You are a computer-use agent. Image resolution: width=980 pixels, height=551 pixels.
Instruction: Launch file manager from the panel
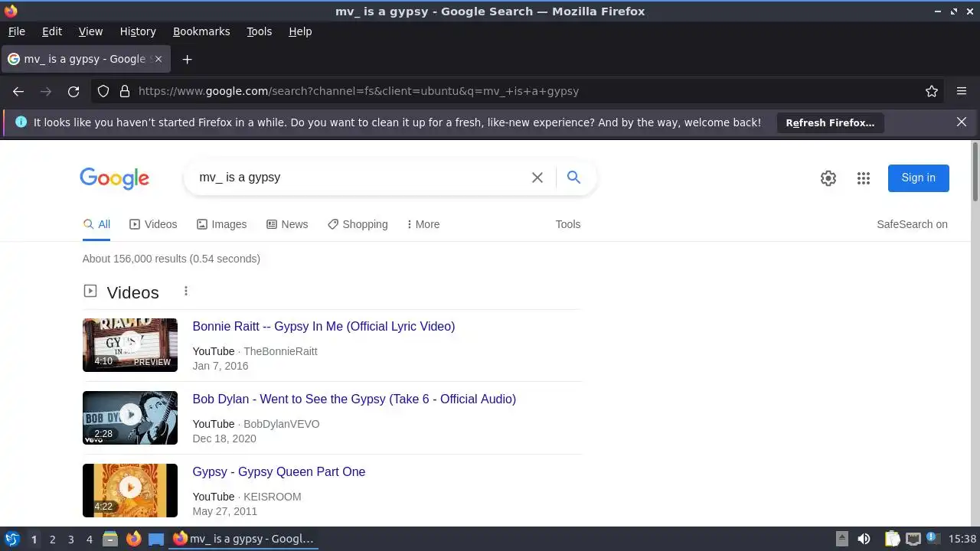point(110,539)
